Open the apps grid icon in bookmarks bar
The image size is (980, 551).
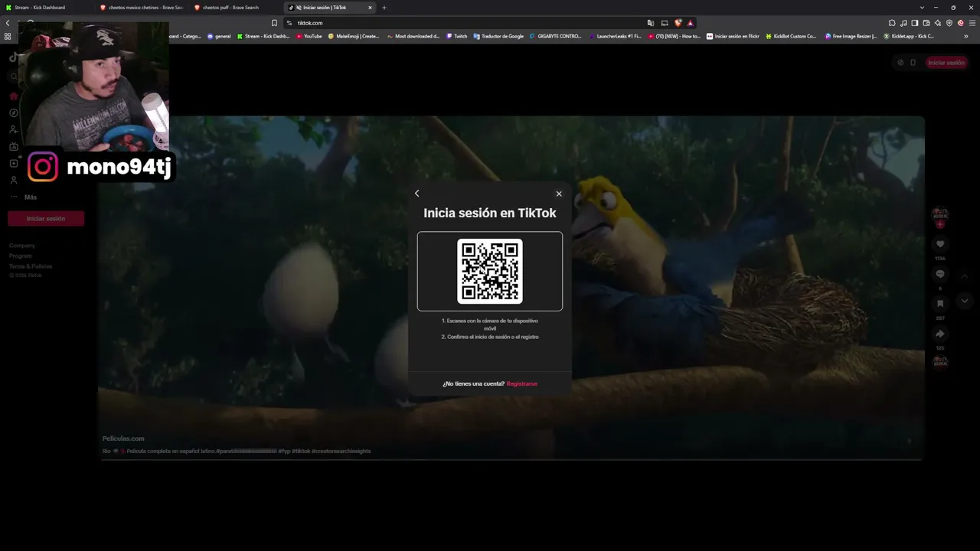point(8,36)
